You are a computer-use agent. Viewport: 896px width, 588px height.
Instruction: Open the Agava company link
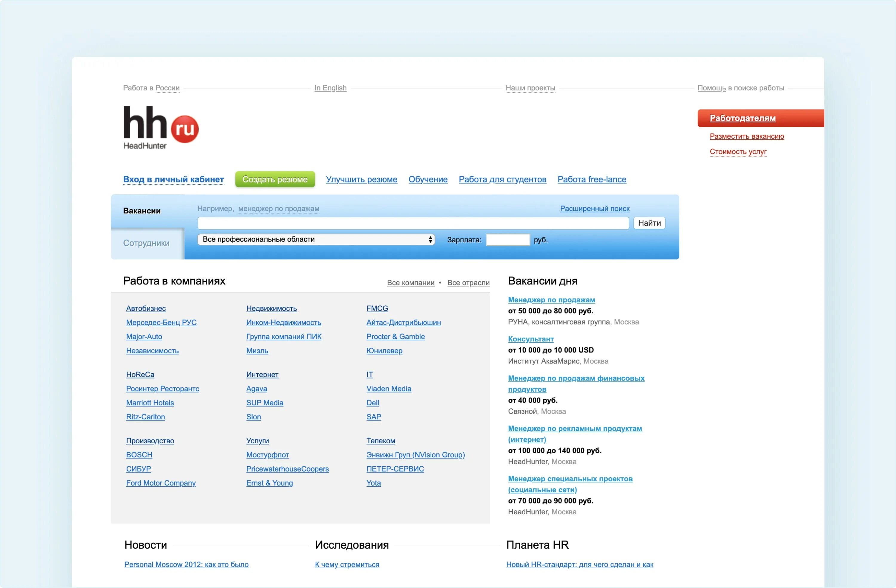click(256, 389)
